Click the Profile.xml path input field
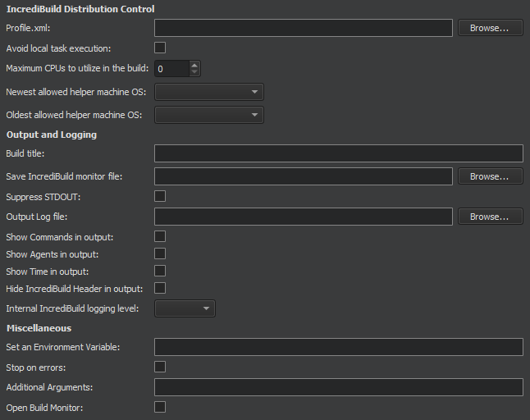Image resolution: width=530 pixels, height=420 pixels. click(303, 28)
